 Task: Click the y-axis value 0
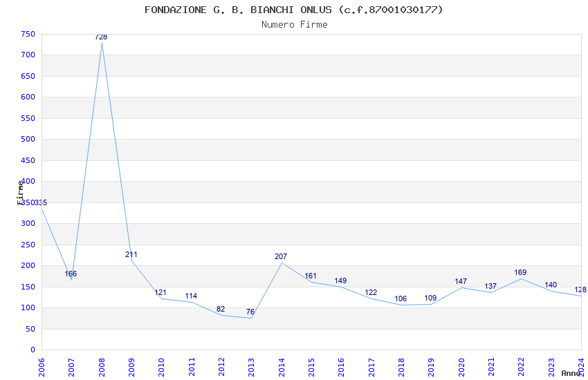click(x=33, y=350)
